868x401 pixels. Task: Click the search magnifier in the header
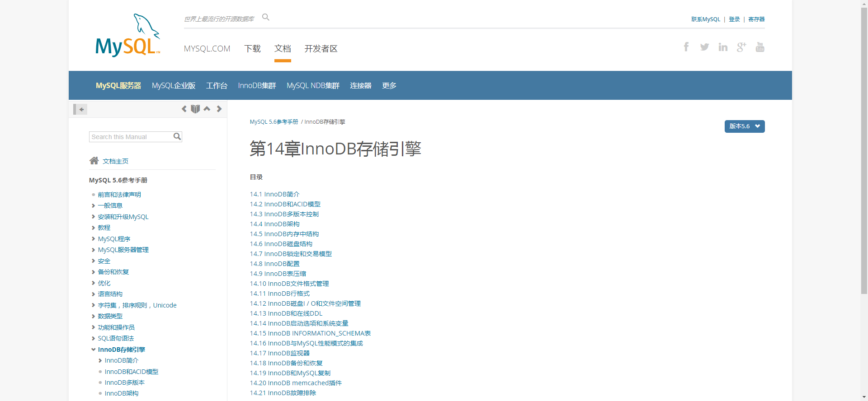[x=266, y=17]
